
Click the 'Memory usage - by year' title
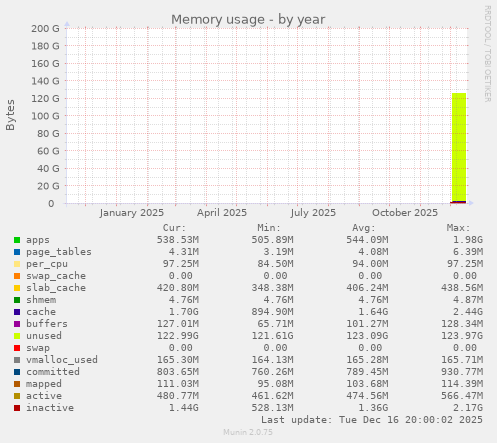(248, 19)
